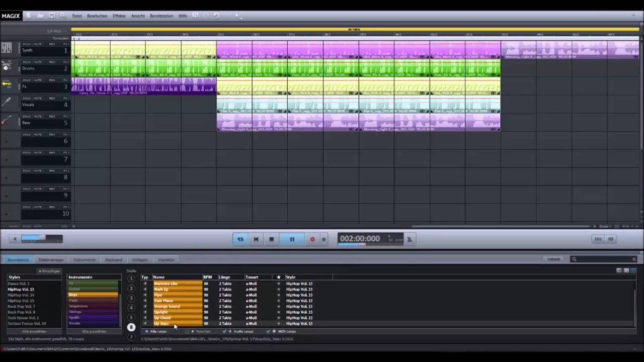This screenshot has height=362, width=644.
Task: Solo the Synth track
Action: 26,44
